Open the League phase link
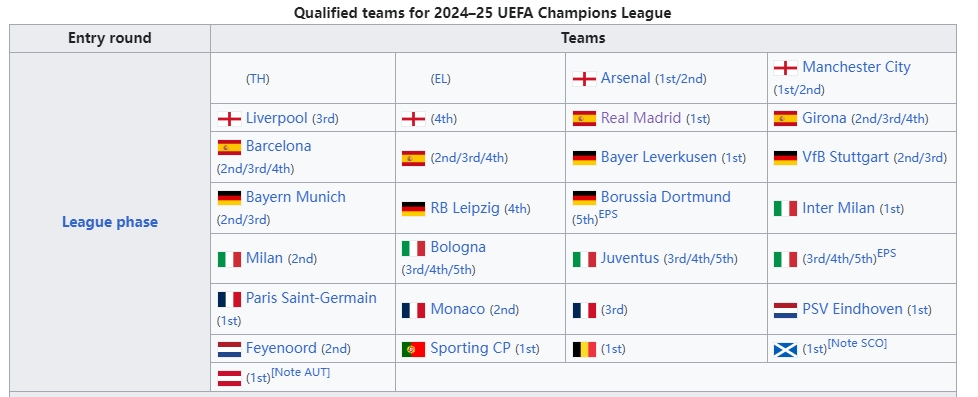The image size is (978, 397). point(110,222)
